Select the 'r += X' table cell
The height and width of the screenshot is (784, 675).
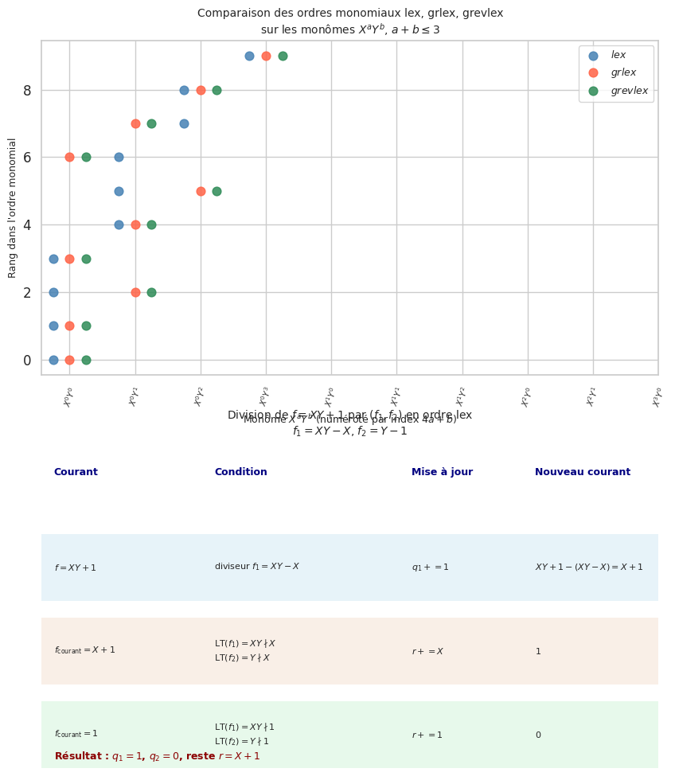click(x=427, y=651)
